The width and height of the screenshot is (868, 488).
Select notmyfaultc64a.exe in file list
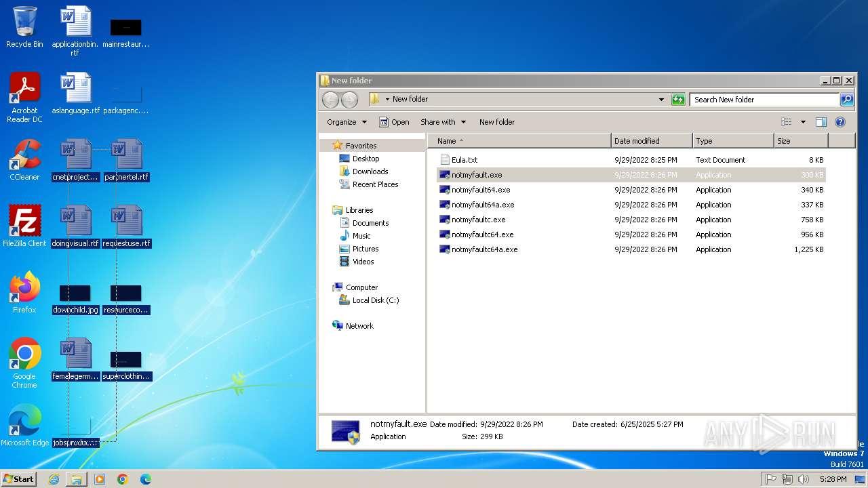click(484, 249)
